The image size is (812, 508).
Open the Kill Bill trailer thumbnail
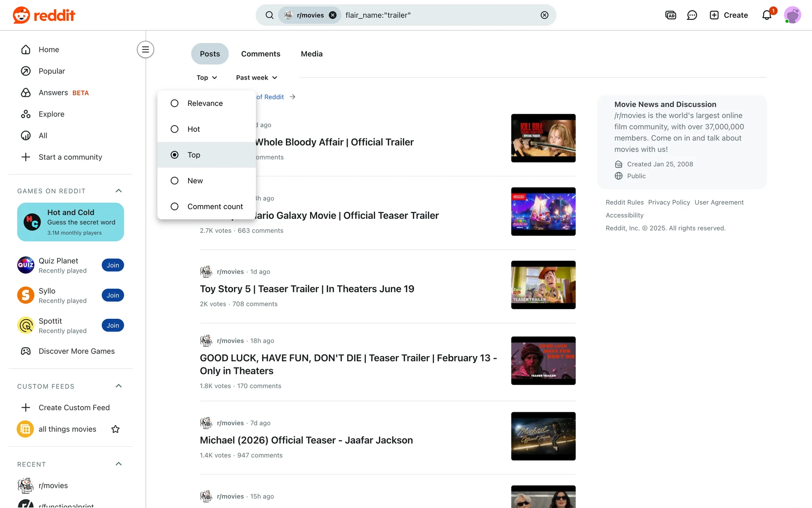[x=543, y=138]
